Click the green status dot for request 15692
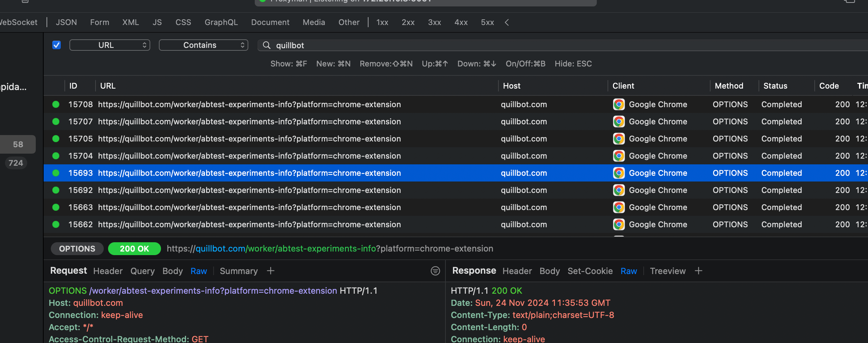 click(x=56, y=190)
